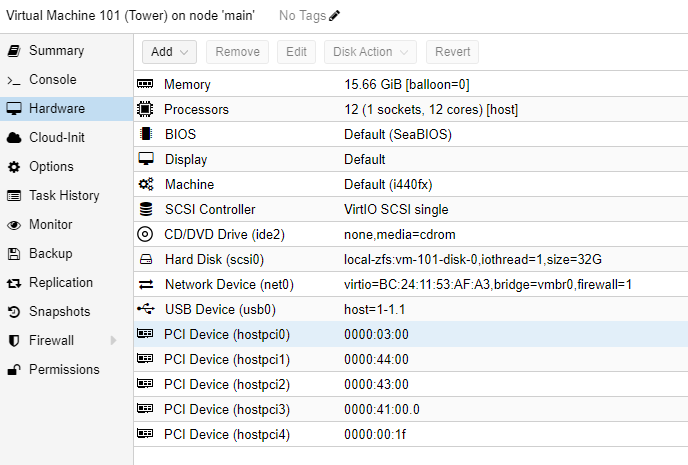
Task: Click the SCSI Controller database icon
Action: pyautogui.click(x=146, y=209)
